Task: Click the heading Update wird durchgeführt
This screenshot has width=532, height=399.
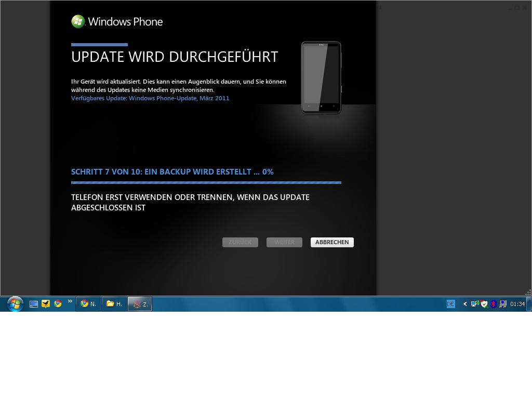Action: pyautogui.click(x=175, y=57)
